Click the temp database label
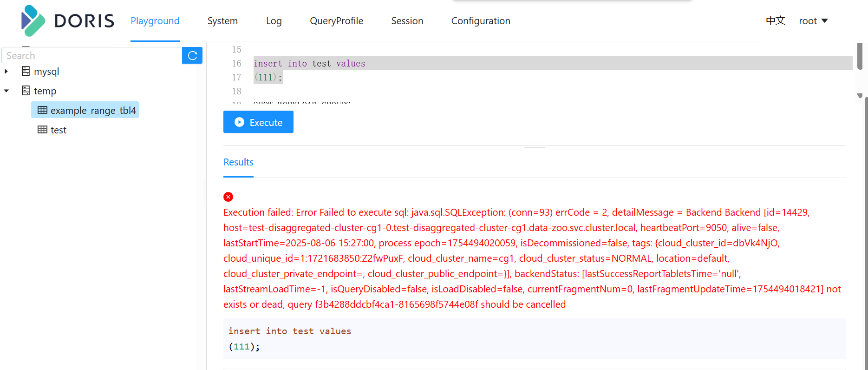Viewport: 868px width, 370px height. [45, 91]
